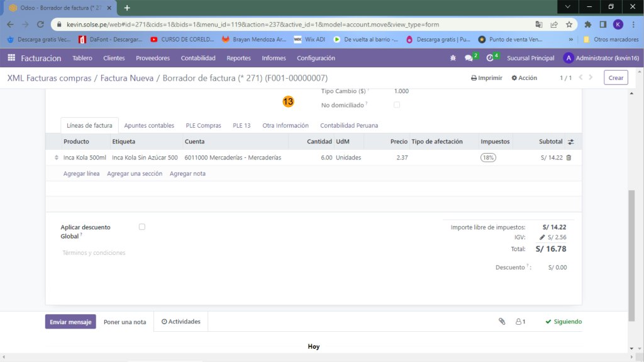
Task: Click the Términos y condiciones field
Action: point(94,252)
